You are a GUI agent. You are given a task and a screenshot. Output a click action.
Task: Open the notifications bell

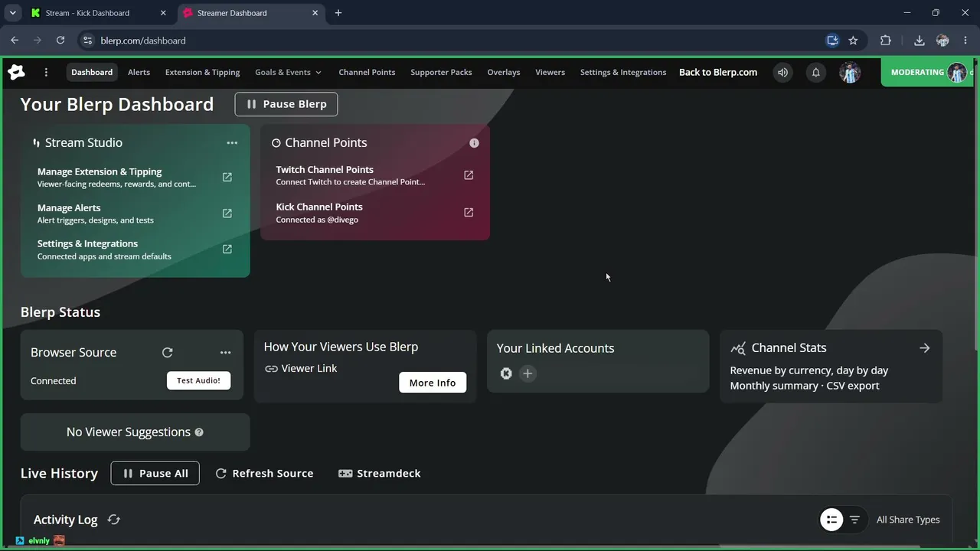point(816,72)
